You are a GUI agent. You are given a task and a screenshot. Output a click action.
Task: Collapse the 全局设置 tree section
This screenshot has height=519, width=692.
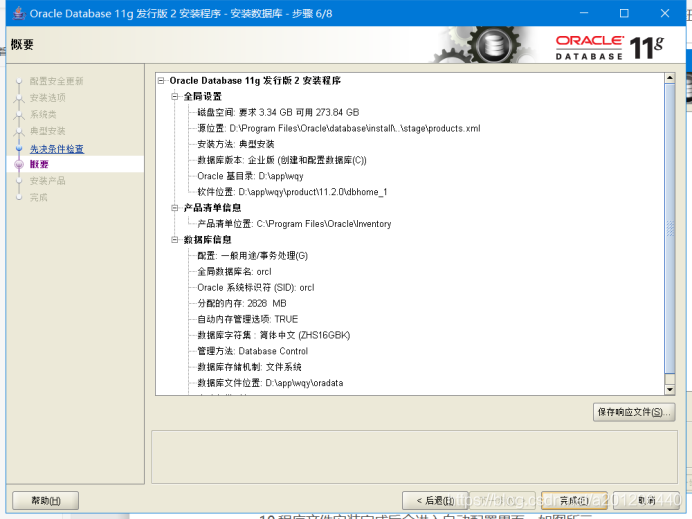pos(175,96)
